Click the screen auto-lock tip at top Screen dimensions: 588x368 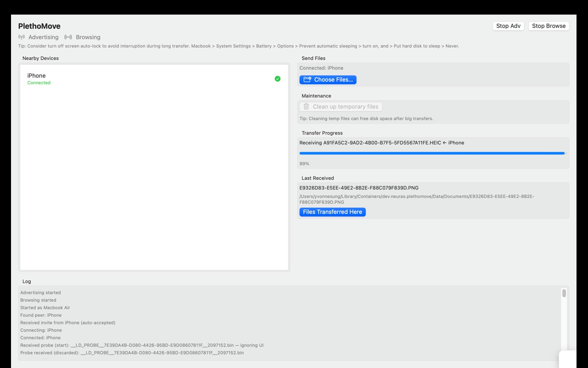[x=238, y=46]
